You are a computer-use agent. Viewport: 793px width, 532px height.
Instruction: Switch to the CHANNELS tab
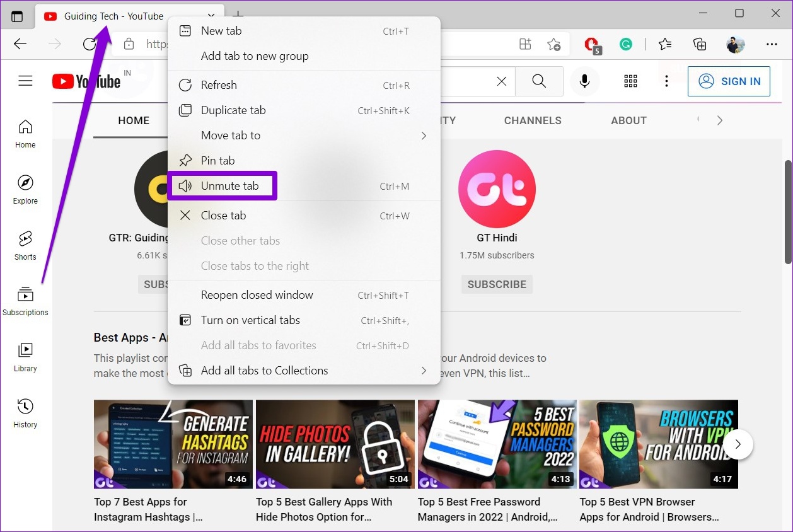tap(533, 120)
